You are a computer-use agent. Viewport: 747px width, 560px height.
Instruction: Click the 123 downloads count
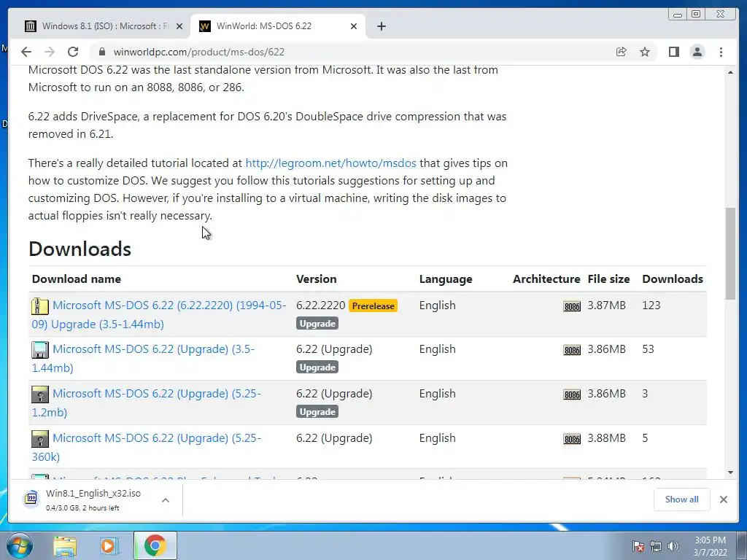[x=651, y=306]
